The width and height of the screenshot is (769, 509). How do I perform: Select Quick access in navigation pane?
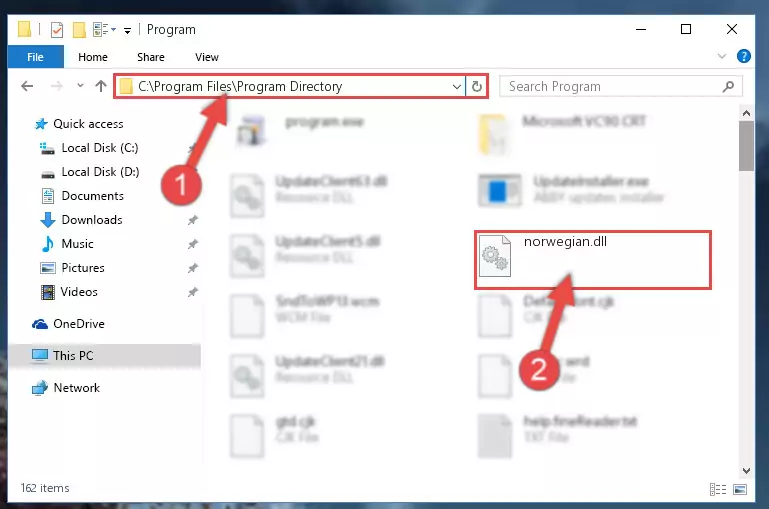click(x=88, y=124)
